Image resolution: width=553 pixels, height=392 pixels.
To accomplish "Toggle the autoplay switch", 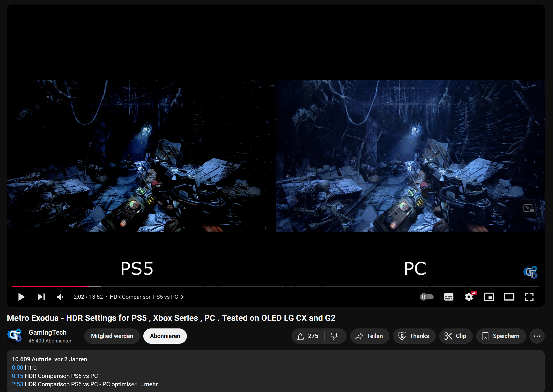I will tap(427, 297).
